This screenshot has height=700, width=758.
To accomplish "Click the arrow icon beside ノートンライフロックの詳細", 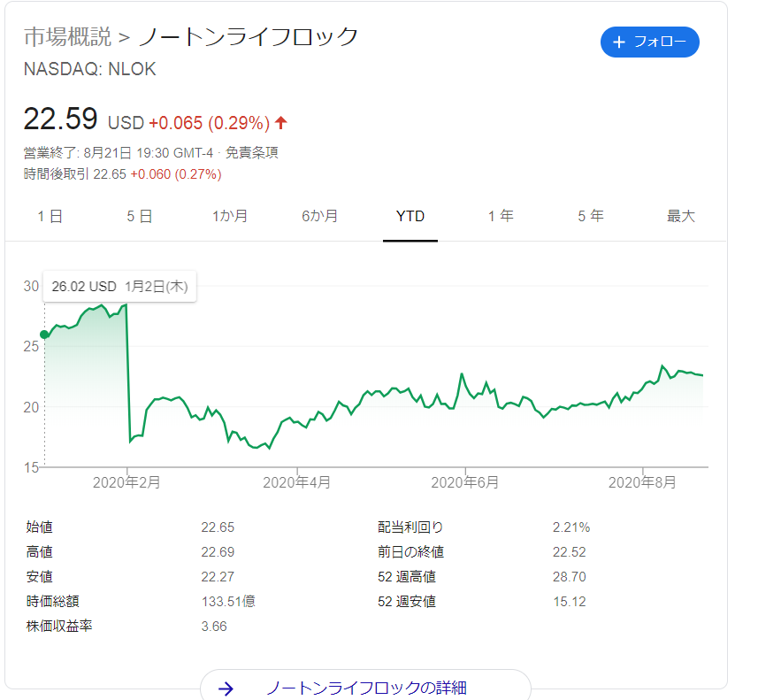I will (x=226, y=688).
